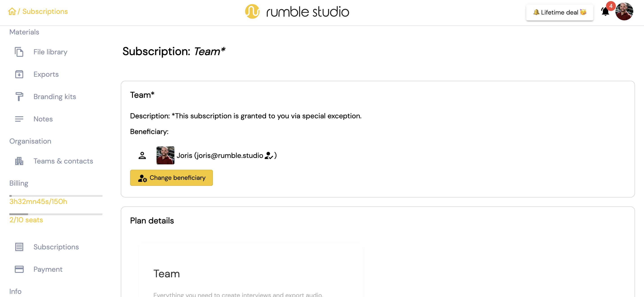
Task: Click the verified user icon after email
Action: point(269,155)
